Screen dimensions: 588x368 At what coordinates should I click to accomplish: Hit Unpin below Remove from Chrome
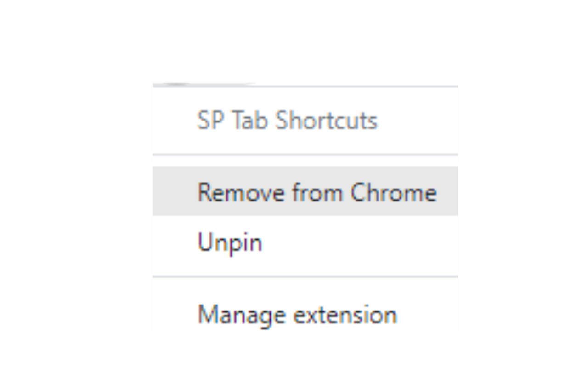point(230,242)
